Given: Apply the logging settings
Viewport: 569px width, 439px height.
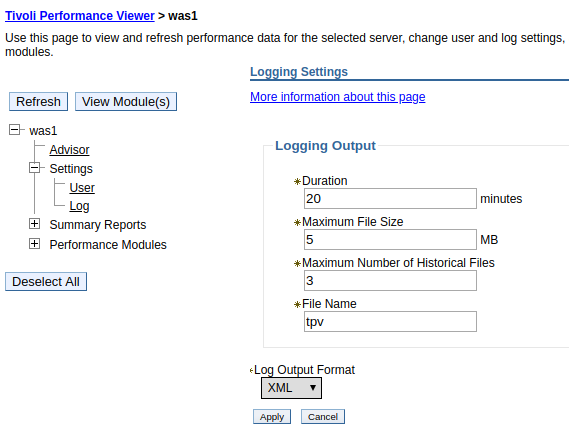Looking at the screenshot, I should 272,417.
